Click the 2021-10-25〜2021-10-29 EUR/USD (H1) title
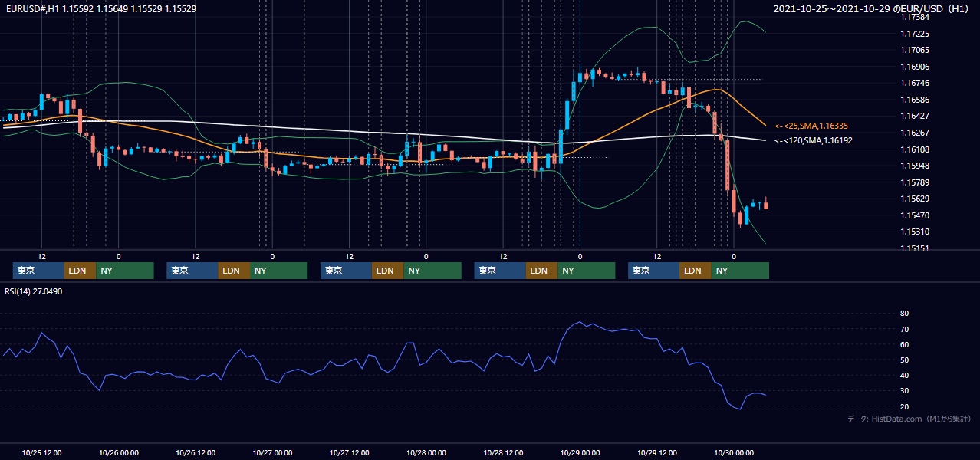Screen dimensions: 980x460 (x=870, y=8)
